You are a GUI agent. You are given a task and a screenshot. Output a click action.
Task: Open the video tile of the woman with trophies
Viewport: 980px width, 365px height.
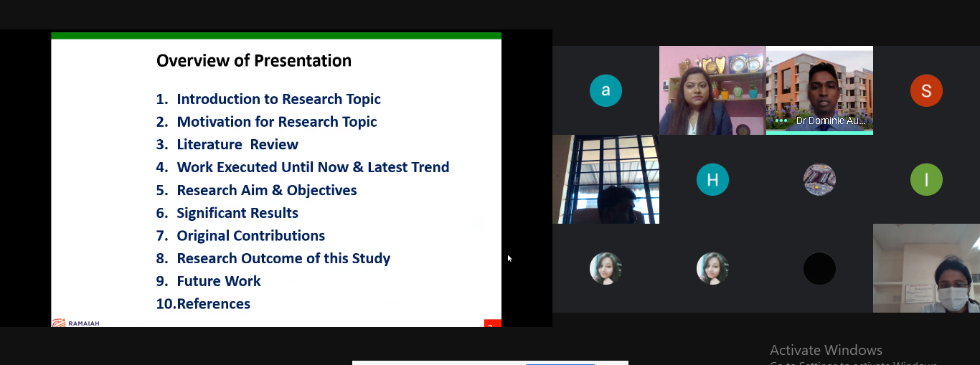[712, 90]
